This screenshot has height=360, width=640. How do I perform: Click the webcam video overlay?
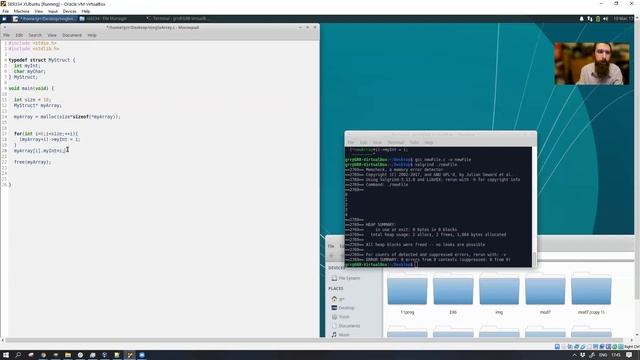coord(591,64)
